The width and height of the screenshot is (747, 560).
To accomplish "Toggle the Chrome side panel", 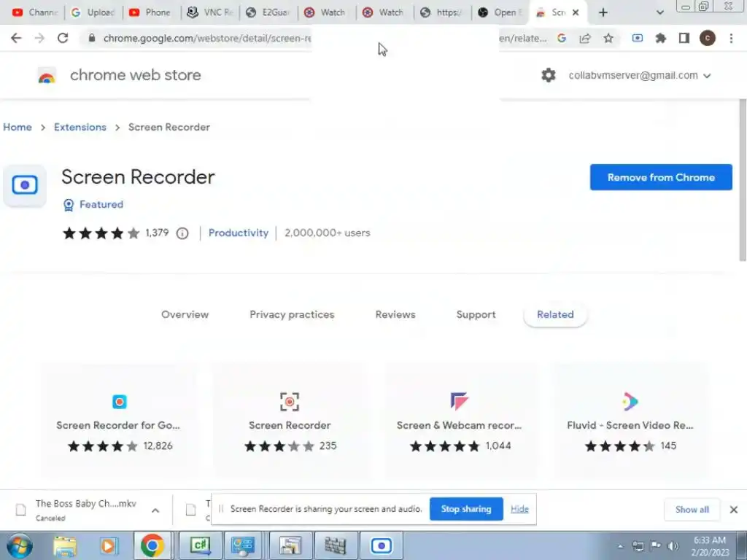I will pos(684,38).
